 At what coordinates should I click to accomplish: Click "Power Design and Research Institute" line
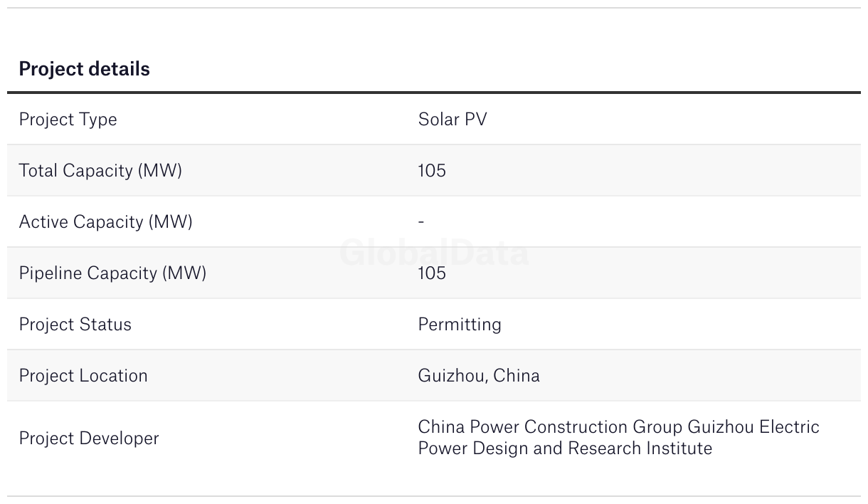[x=565, y=448]
